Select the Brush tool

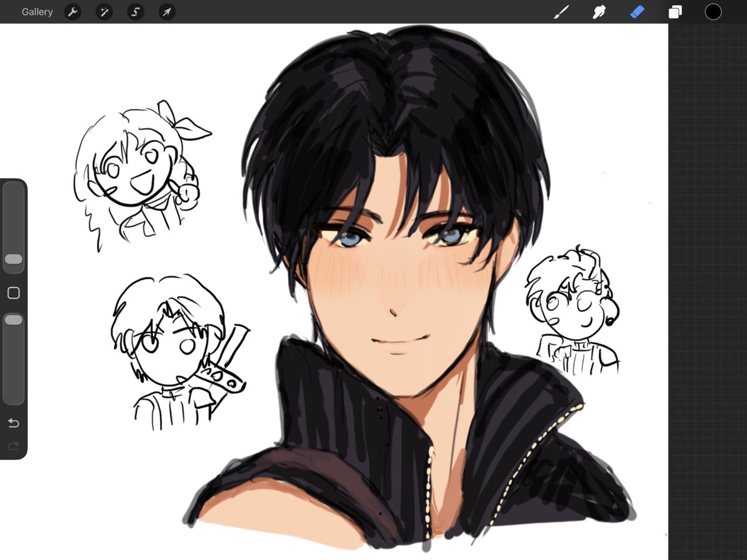coord(561,12)
